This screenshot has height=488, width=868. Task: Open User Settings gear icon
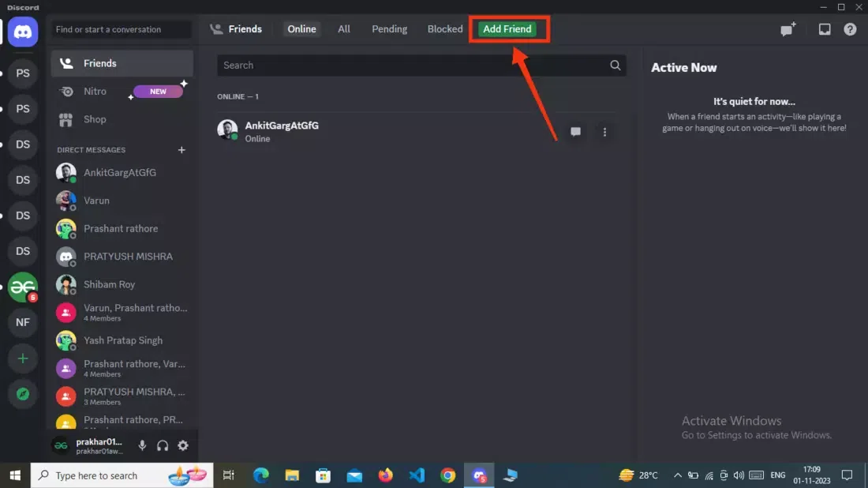[183, 445]
